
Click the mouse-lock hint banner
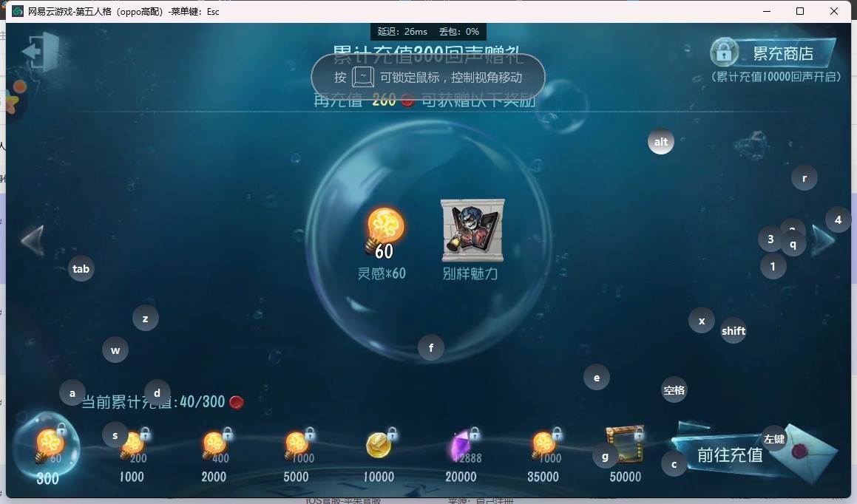[428, 77]
